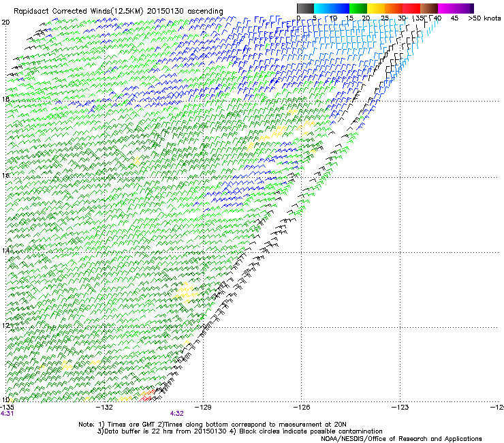Click the '20150130 ascending' title text
Viewport: 504px width, 443px height.
click(x=185, y=12)
